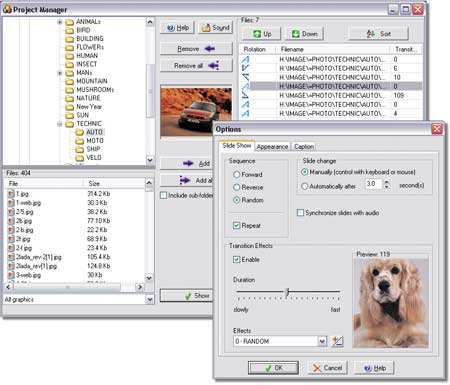Select the MUSHROOMs folder icon
The width and height of the screenshot is (450, 385).
pos(70,90)
